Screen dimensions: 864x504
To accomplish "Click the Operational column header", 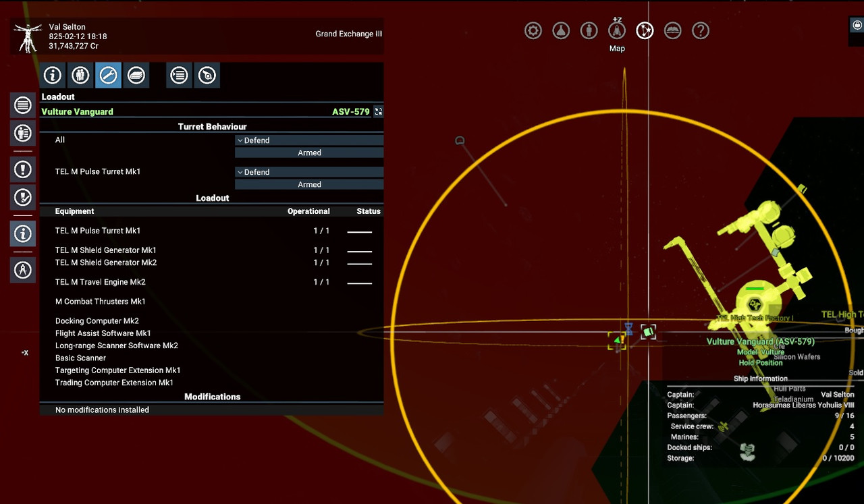I will point(308,211).
